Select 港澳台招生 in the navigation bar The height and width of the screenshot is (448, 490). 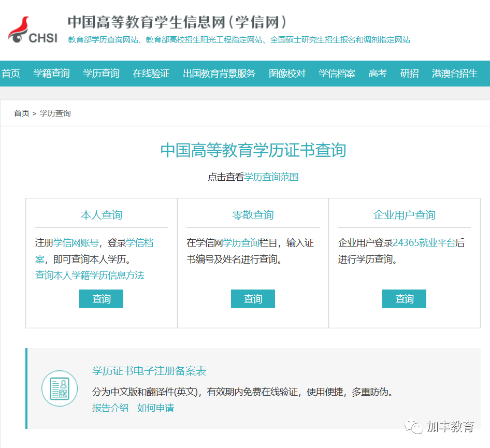454,74
